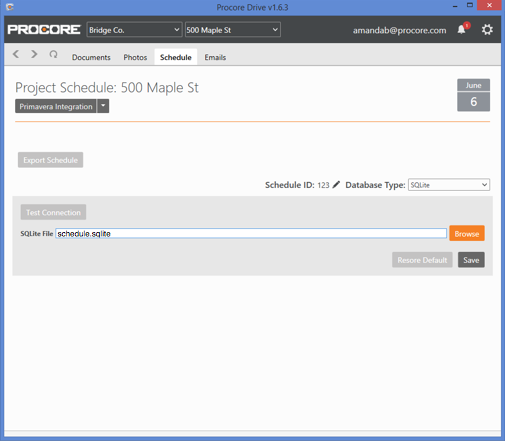This screenshot has width=505, height=441.
Task: Switch to the Photos tab
Action: coord(135,57)
